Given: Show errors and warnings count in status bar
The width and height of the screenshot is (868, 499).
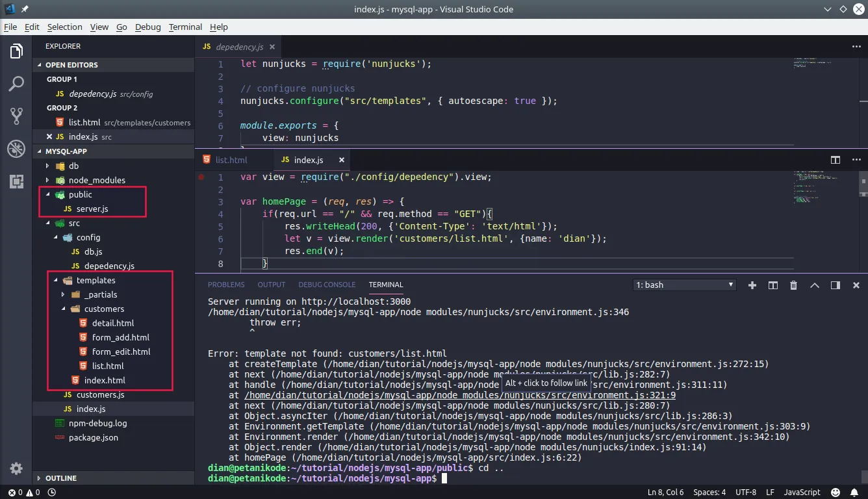Looking at the screenshot, I should click(24, 493).
